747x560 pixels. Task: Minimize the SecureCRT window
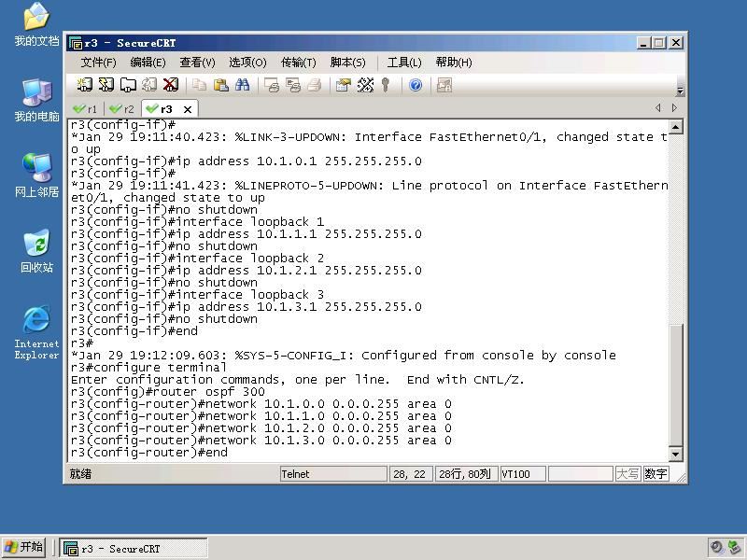(x=643, y=43)
